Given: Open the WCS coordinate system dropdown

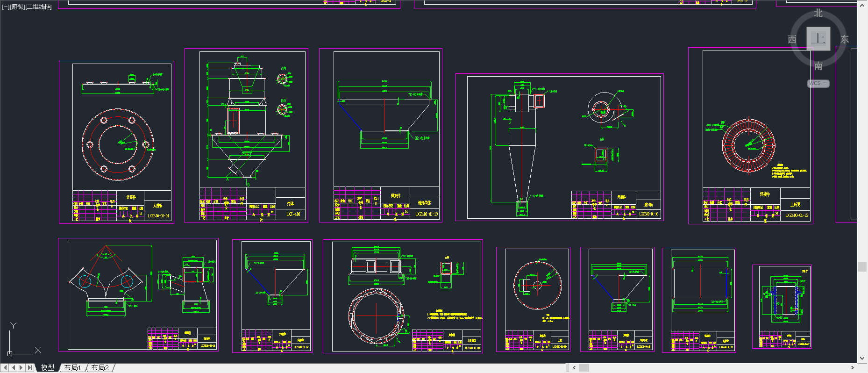Looking at the screenshot, I should 818,83.
